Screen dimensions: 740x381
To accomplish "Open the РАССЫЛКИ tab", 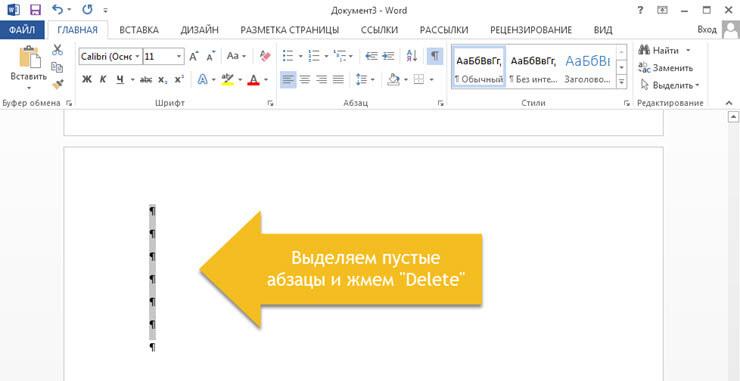I will coord(444,30).
